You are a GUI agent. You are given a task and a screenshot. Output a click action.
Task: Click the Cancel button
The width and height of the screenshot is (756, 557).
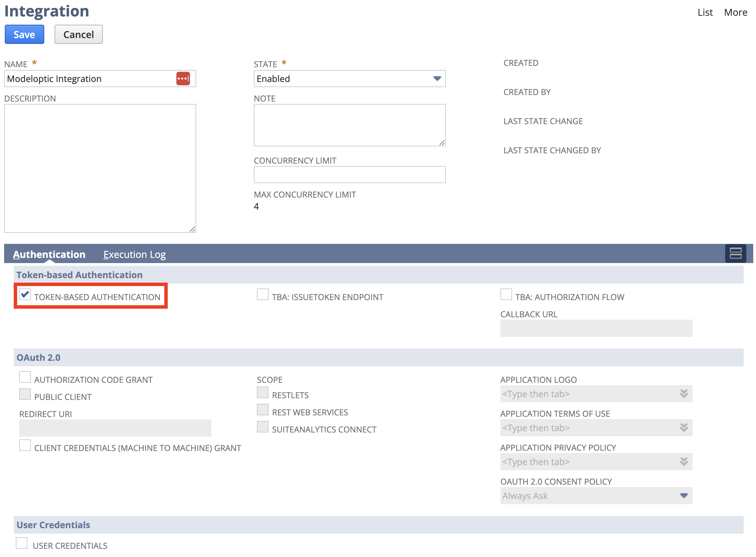pyautogui.click(x=79, y=34)
